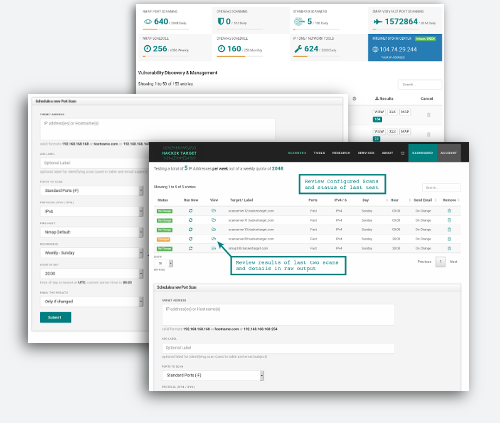Screen dimensions: 500x423
Task: Click the globe icon beside 104.74.29.244
Action: pyautogui.click(x=375, y=49)
